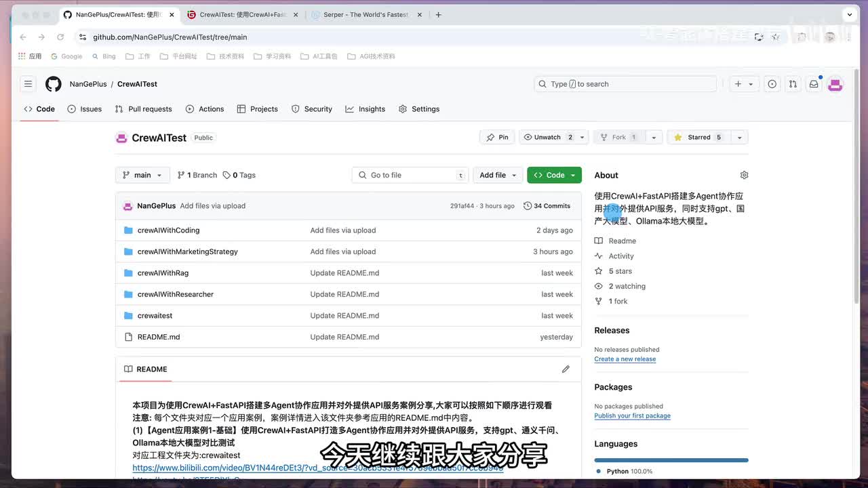Click the Fork button

click(x=619, y=138)
